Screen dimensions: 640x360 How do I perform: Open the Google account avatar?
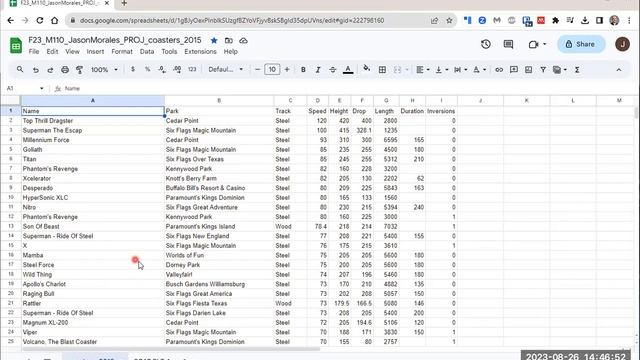coord(622,44)
